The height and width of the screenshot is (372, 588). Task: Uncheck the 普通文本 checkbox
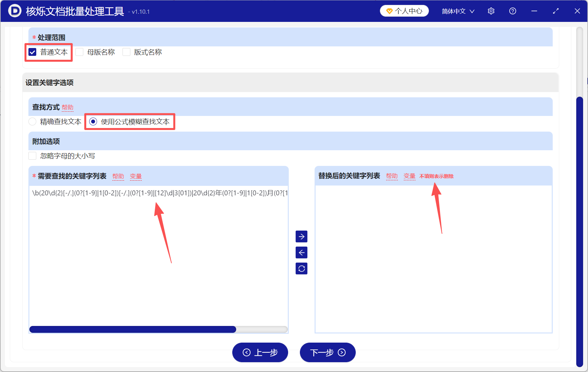pyautogui.click(x=32, y=52)
